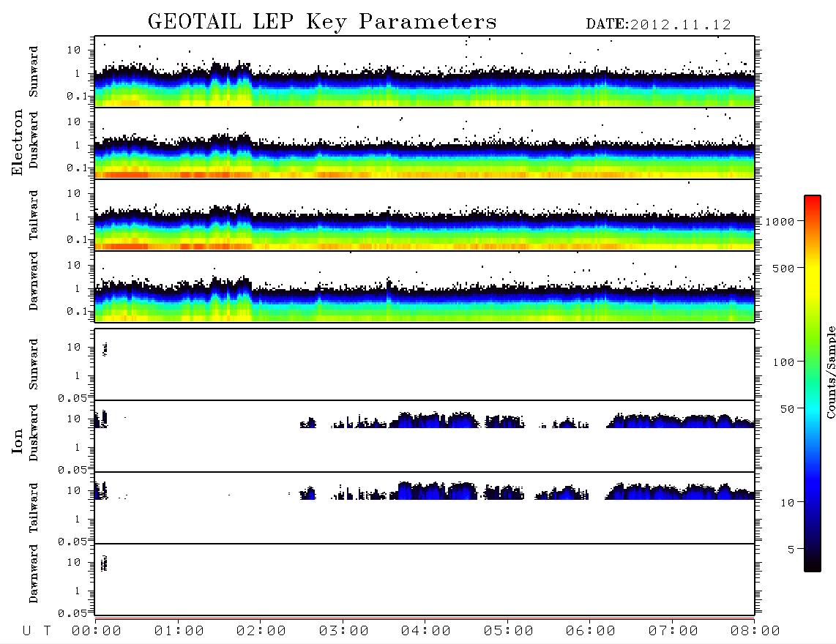The width and height of the screenshot is (836, 644).
Task: Click the Ion Duskward spectrogram panel
Action: 425,435
